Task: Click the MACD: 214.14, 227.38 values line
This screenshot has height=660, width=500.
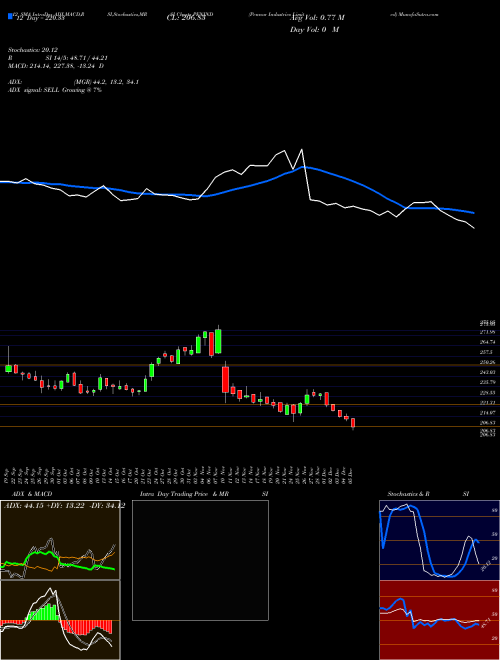Action: click(x=56, y=66)
